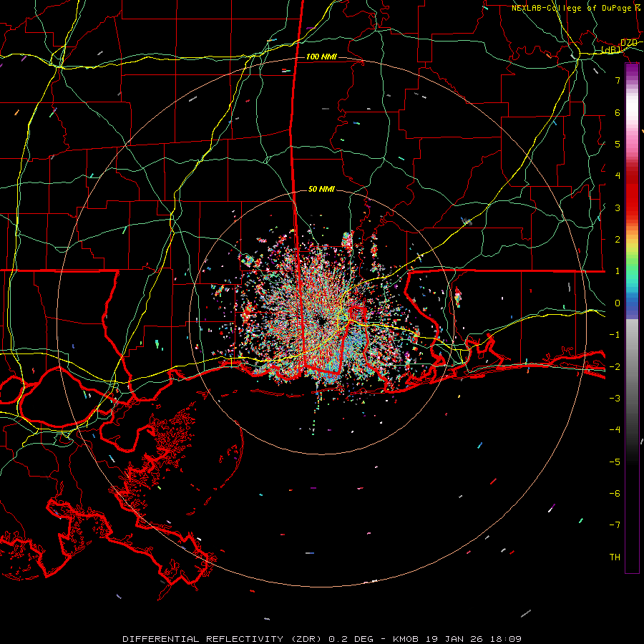Click the "-2" label on the color scale
Viewport: 644px width, 644px height.
click(615, 366)
